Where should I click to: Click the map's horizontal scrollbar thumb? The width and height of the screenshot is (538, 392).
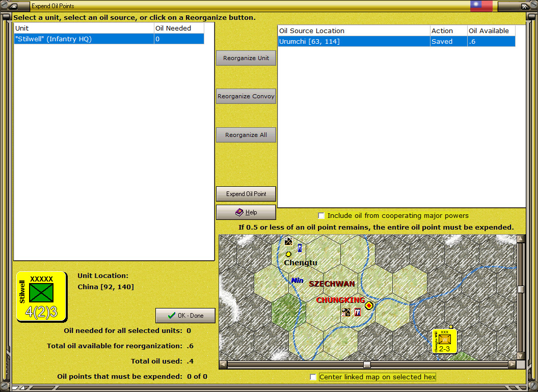[367, 365]
